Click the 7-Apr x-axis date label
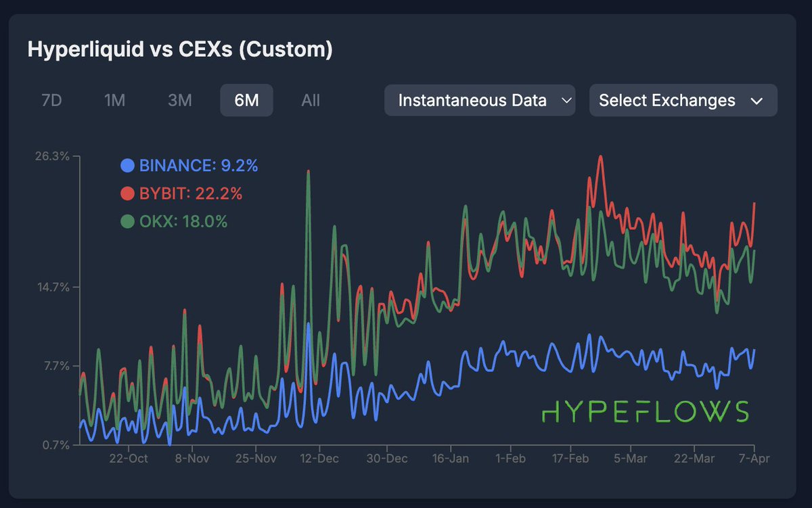812x508 pixels. (x=754, y=458)
